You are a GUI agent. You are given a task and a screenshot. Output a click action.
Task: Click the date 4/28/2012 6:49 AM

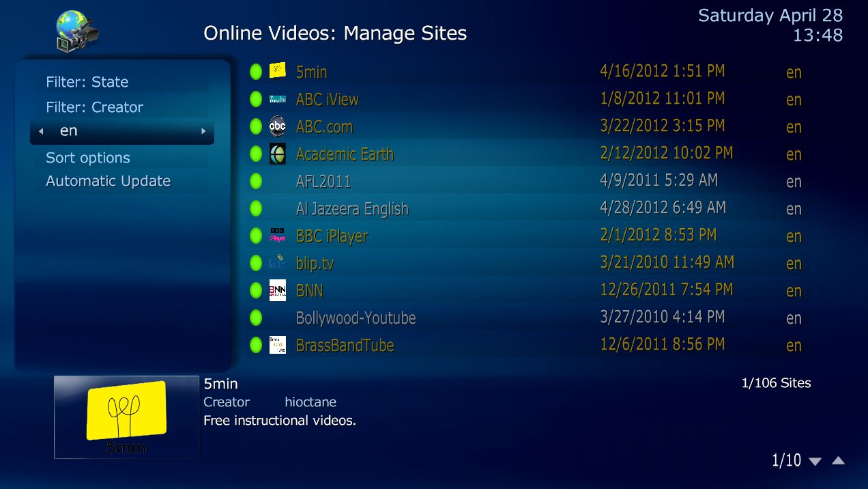(663, 208)
